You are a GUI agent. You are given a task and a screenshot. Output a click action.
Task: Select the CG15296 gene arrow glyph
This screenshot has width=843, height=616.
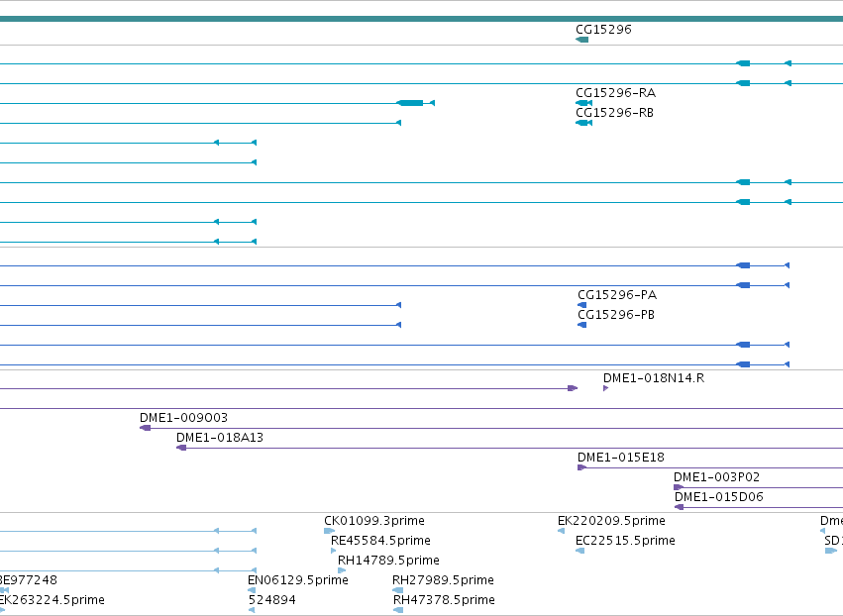pos(581,40)
